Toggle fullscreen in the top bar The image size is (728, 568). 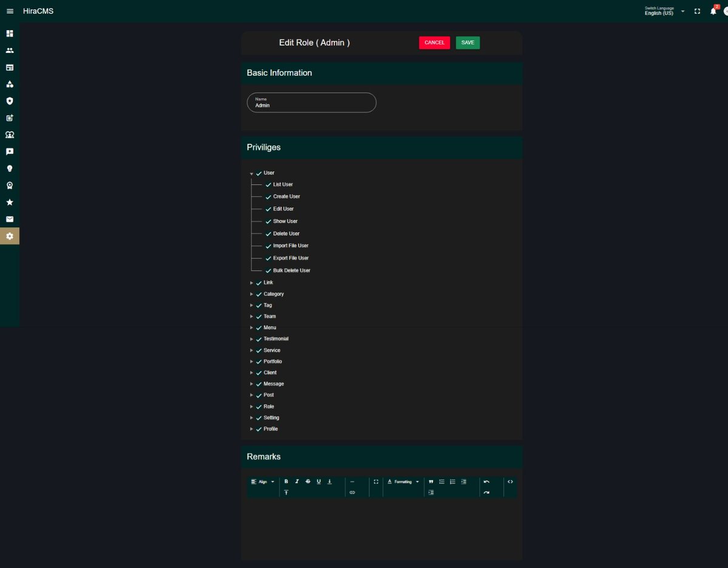697,12
